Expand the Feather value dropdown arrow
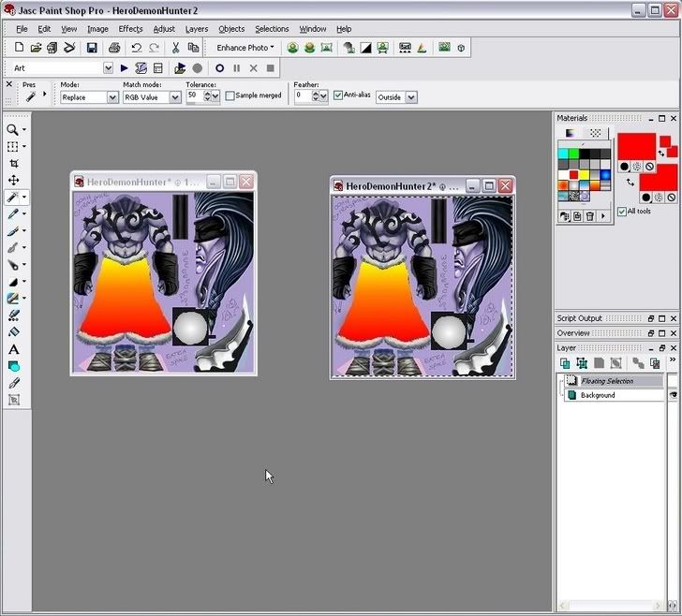This screenshot has height=616, width=682. click(323, 96)
